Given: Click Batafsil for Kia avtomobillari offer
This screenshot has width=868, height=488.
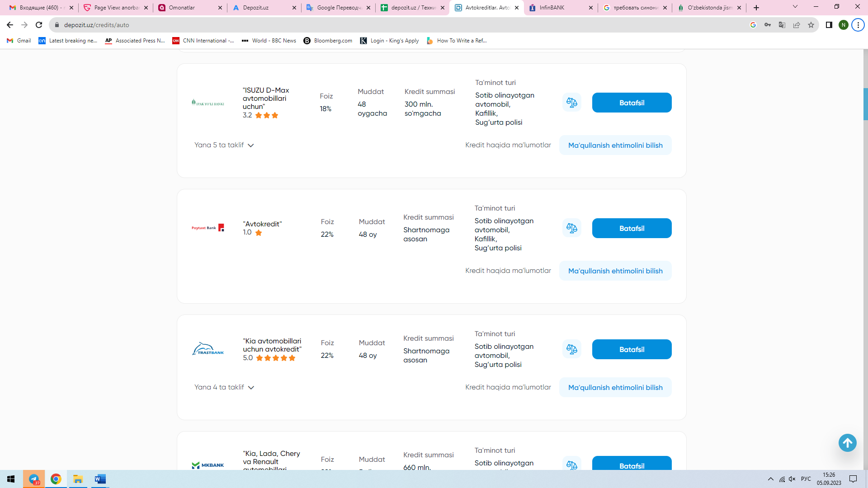Looking at the screenshot, I should tap(632, 349).
